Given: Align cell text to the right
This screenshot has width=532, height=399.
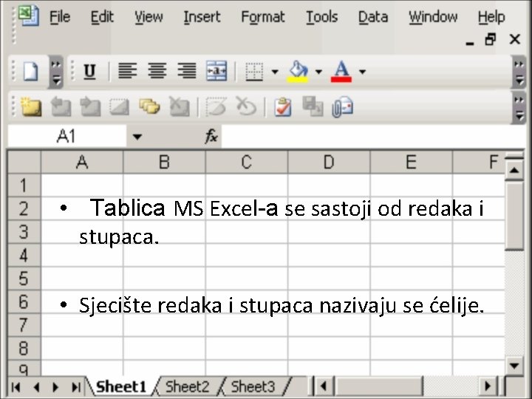Looking at the screenshot, I should (187, 71).
